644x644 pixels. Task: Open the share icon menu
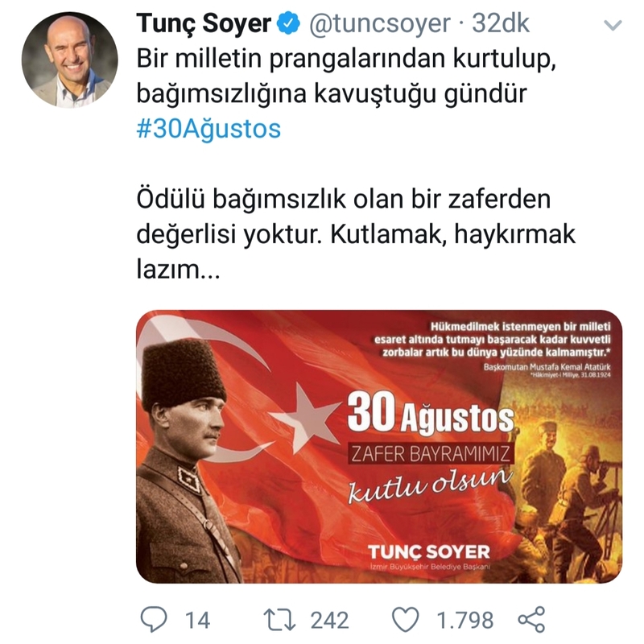[x=531, y=619]
